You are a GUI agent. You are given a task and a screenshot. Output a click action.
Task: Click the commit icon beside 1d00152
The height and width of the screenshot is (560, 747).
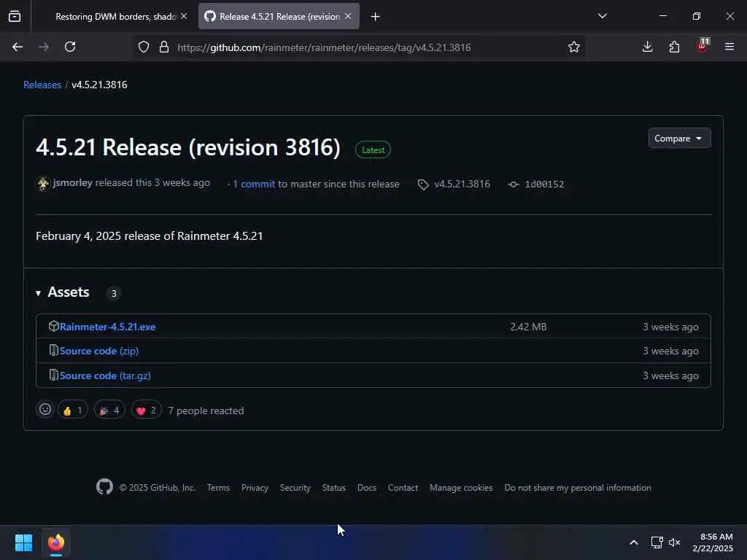[513, 184]
